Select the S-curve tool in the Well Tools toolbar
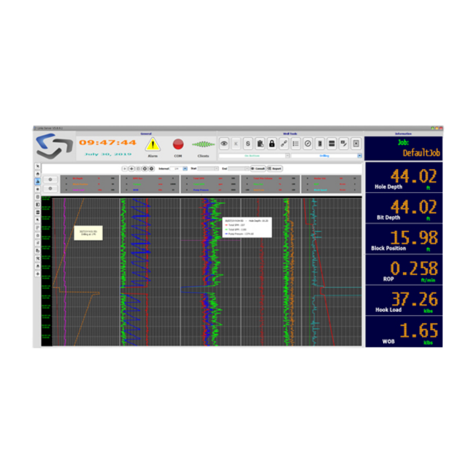 click(x=248, y=144)
